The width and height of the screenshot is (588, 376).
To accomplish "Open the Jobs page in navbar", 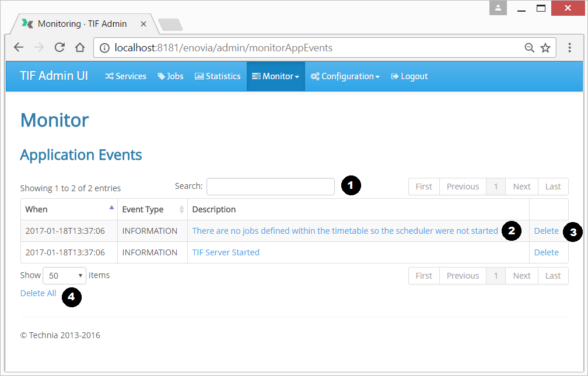I will 170,76.
